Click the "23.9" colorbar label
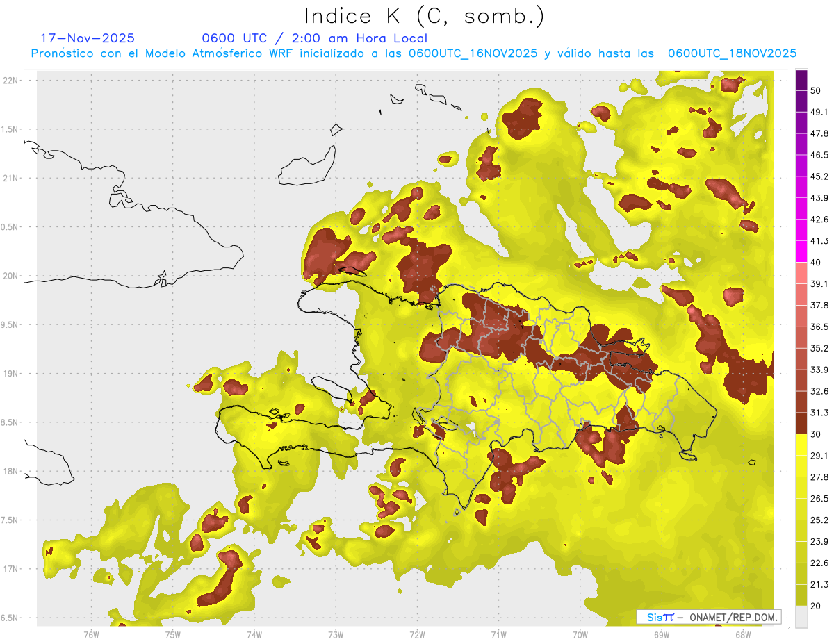This screenshot has width=834, height=644. pos(819,542)
